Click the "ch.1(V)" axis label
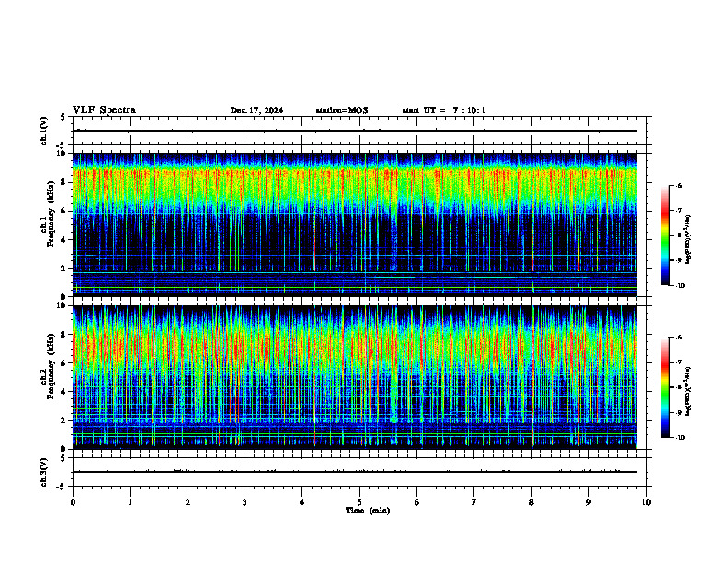728x563 pixels. click(x=44, y=131)
